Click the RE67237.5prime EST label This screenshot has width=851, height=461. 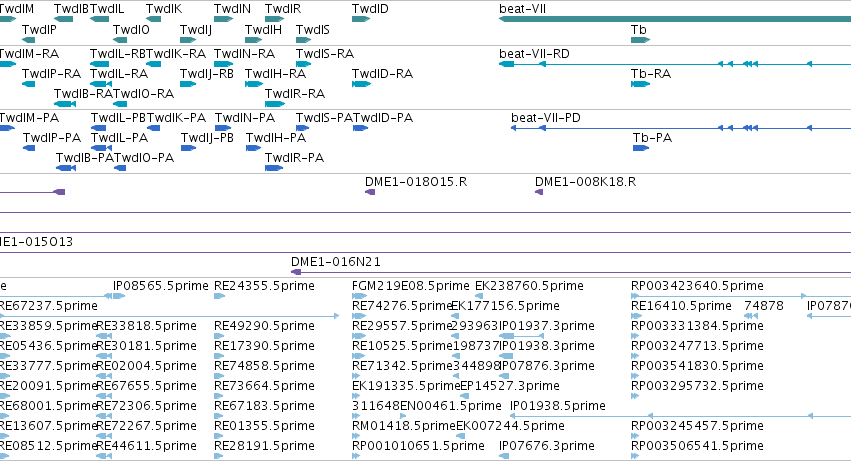tap(48, 306)
